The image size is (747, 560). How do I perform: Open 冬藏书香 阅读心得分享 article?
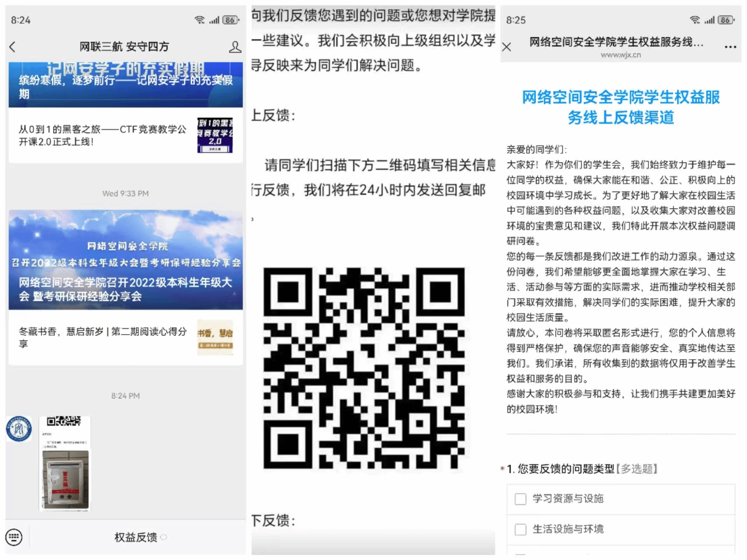(x=103, y=338)
